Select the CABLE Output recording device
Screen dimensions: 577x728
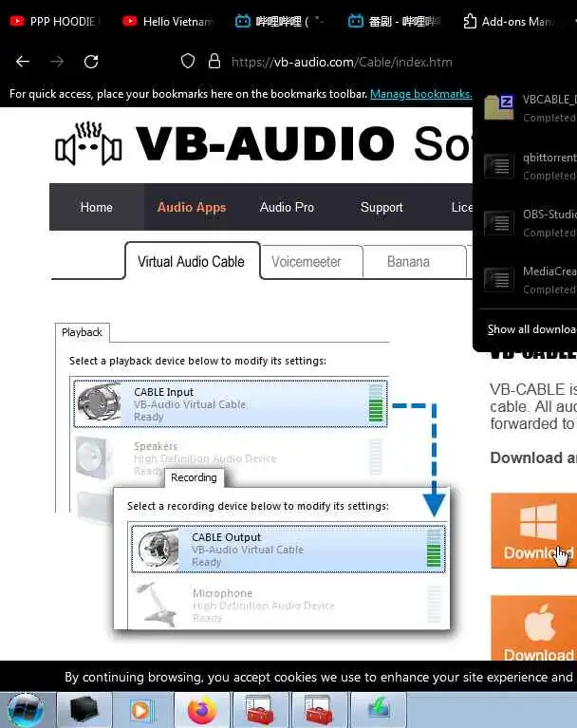tap(288, 549)
